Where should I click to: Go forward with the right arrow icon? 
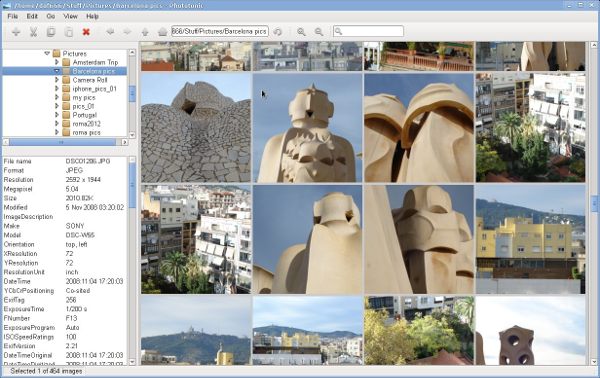point(127,32)
